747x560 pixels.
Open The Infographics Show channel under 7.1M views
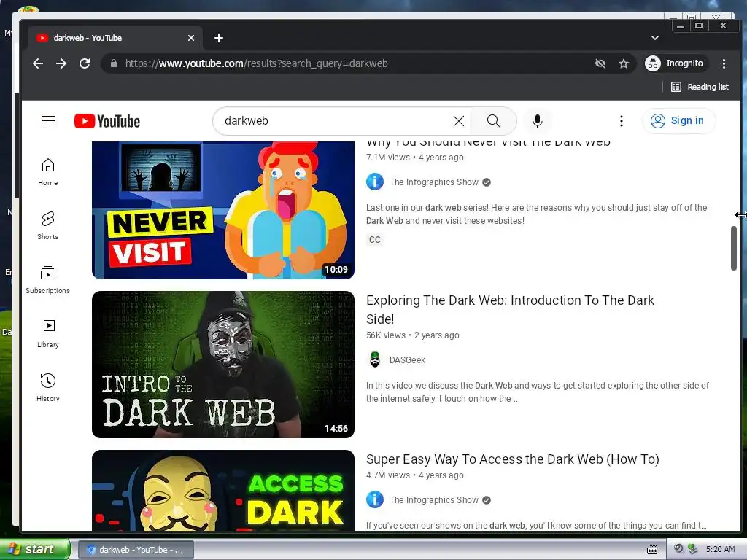click(x=433, y=182)
